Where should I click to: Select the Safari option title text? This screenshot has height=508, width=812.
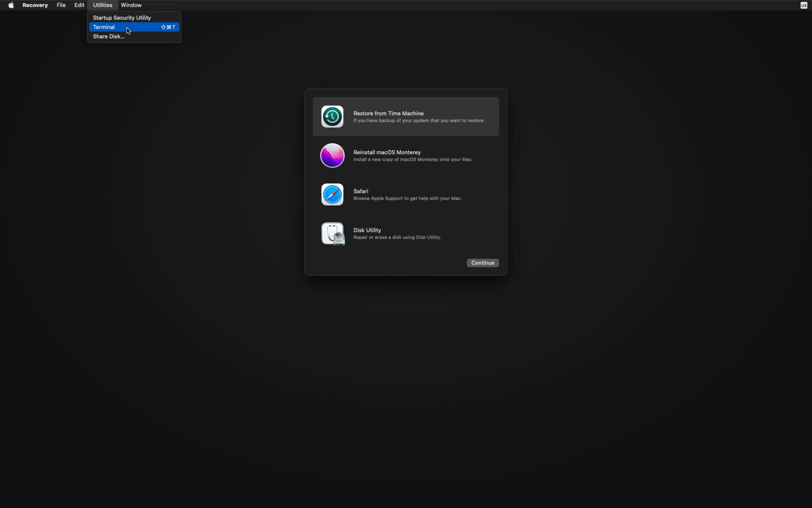click(x=361, y=191)
